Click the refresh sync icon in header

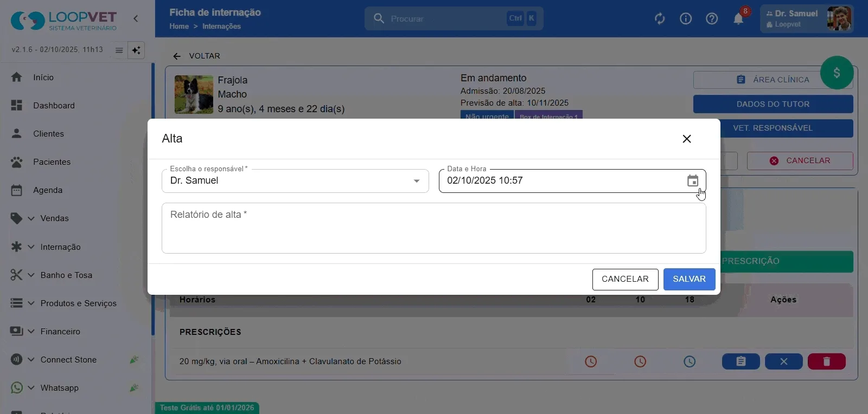coord(660,19)
